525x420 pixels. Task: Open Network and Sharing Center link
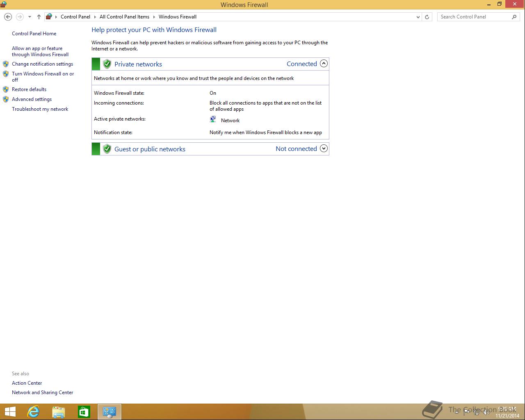(x=42, y=393)
